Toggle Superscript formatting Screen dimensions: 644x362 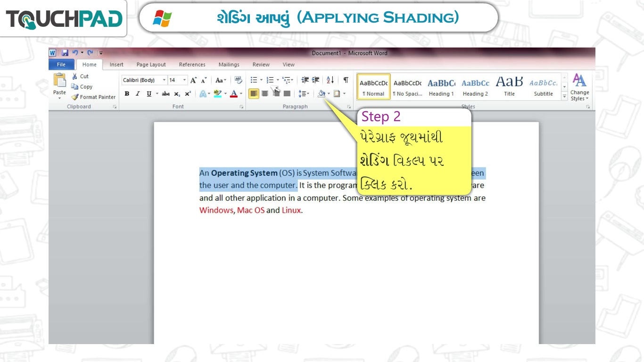coord(188,94)
